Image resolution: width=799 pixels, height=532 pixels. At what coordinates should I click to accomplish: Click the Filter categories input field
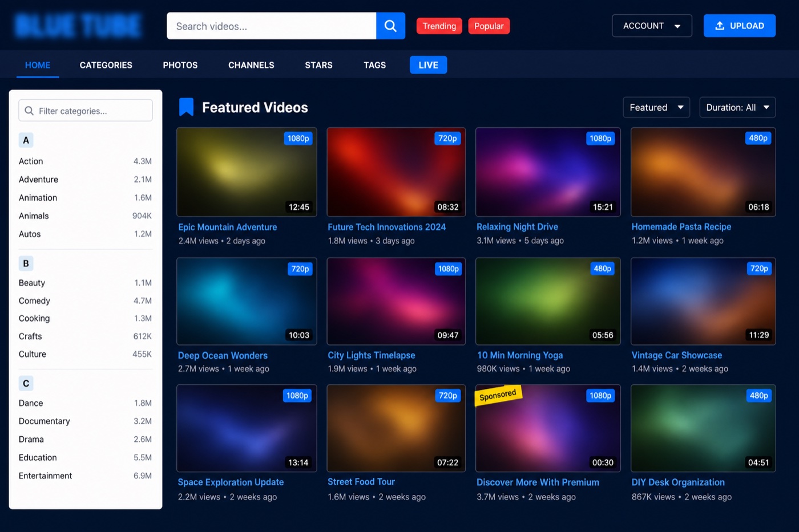pyautogui.click(x=86, y=111)
